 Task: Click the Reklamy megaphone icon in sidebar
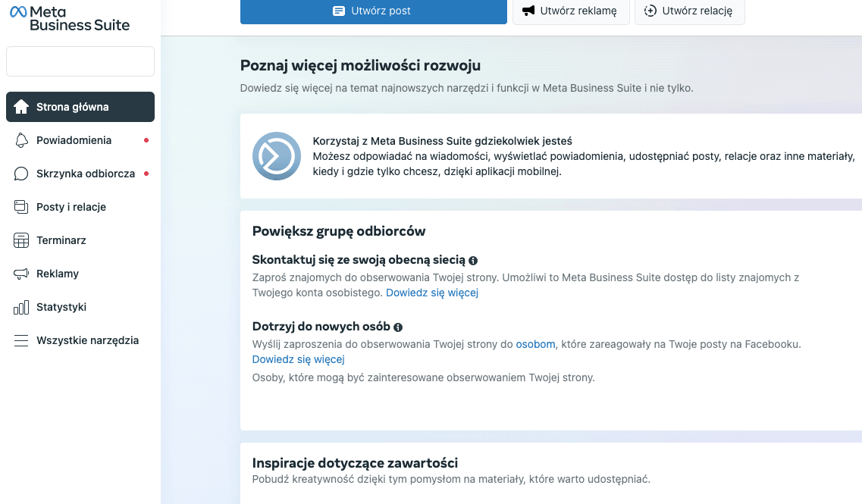point(21,274)
